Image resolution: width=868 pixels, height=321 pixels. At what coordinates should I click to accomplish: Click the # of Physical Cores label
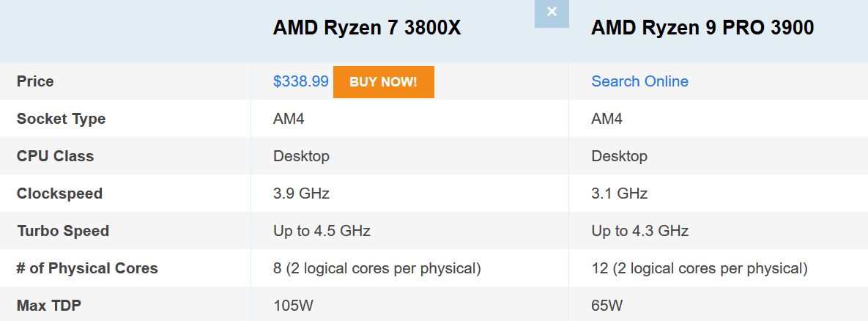point(87,268)
